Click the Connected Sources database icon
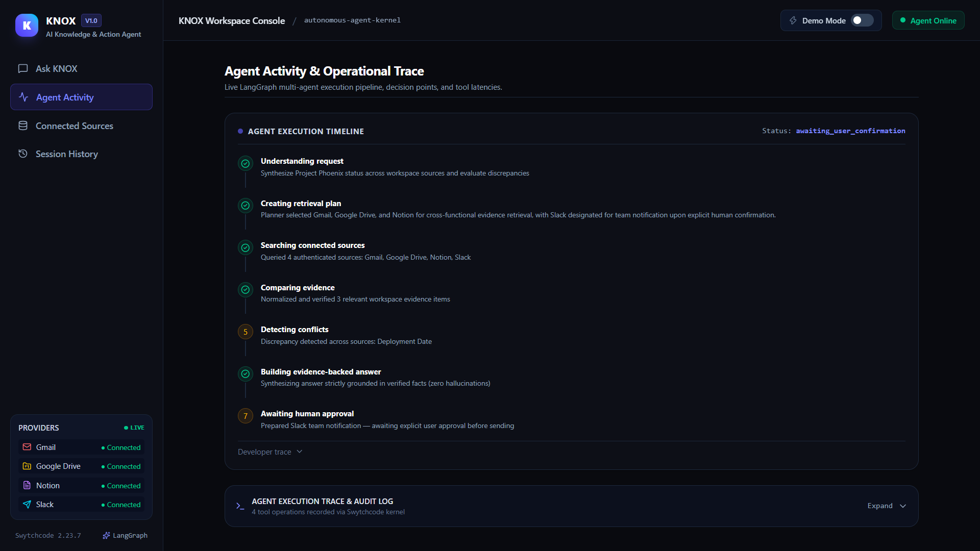 coord(23,126)
